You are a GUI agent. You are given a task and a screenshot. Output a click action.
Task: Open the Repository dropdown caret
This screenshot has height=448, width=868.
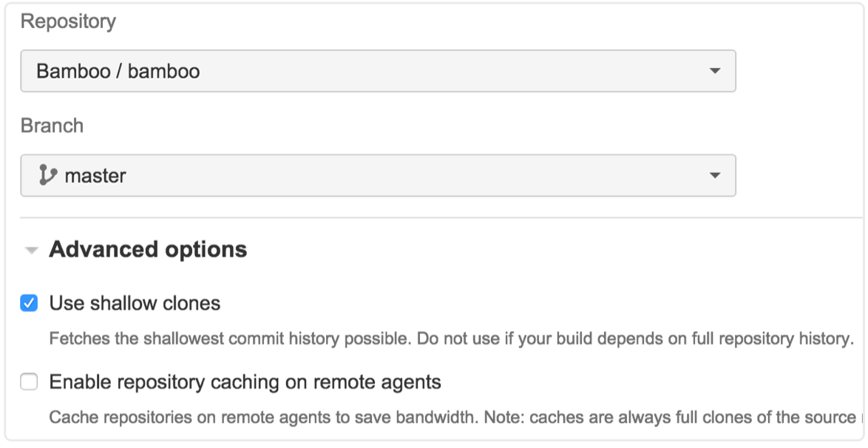(x=714, y=71)
